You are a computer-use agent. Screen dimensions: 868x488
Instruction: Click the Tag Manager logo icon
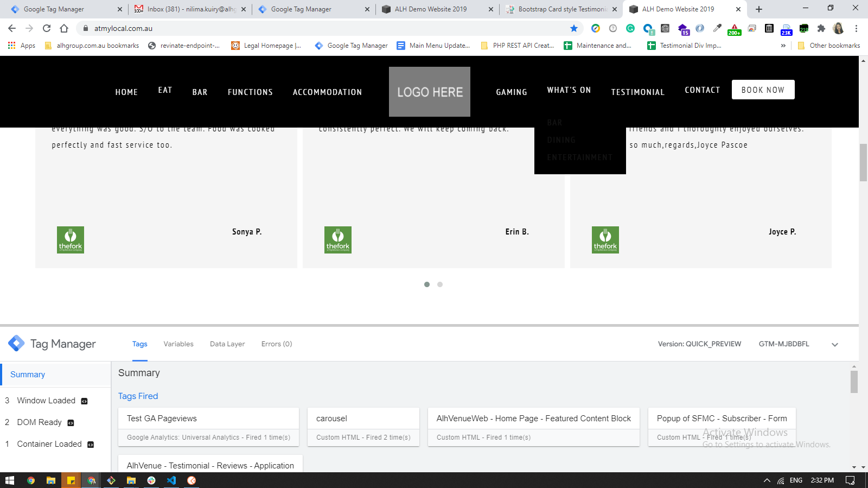(16, 343)
